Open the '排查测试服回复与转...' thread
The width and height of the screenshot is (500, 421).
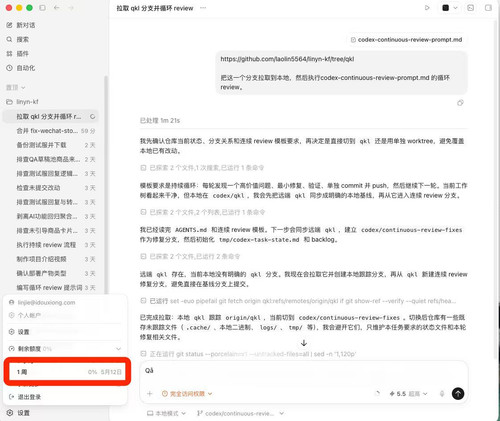[x=50, y=202]
